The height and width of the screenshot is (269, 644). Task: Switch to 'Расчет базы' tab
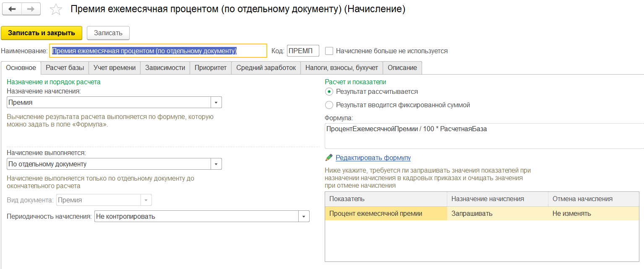(x=65, y=67)
